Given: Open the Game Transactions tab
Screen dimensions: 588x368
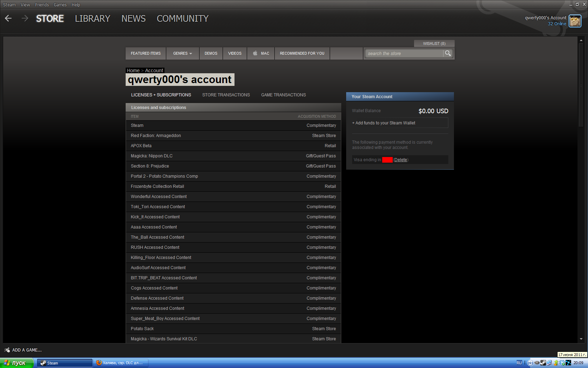Looking at the screenshot, I should (283, 95).
